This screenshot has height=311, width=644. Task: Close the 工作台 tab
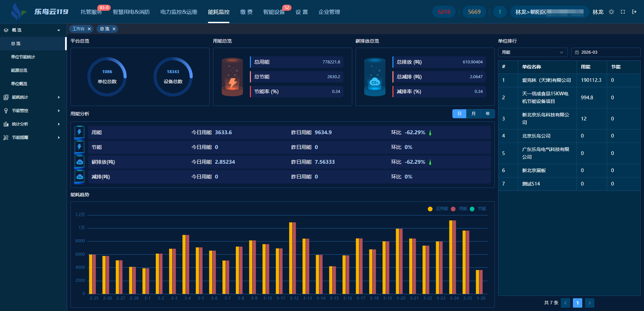(x=89, y=29)
